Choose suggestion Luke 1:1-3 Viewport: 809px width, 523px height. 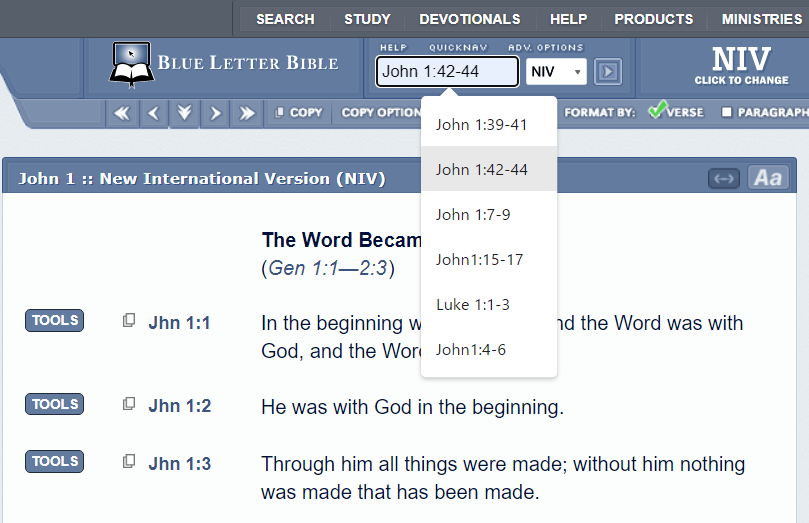tap(489, 304)
